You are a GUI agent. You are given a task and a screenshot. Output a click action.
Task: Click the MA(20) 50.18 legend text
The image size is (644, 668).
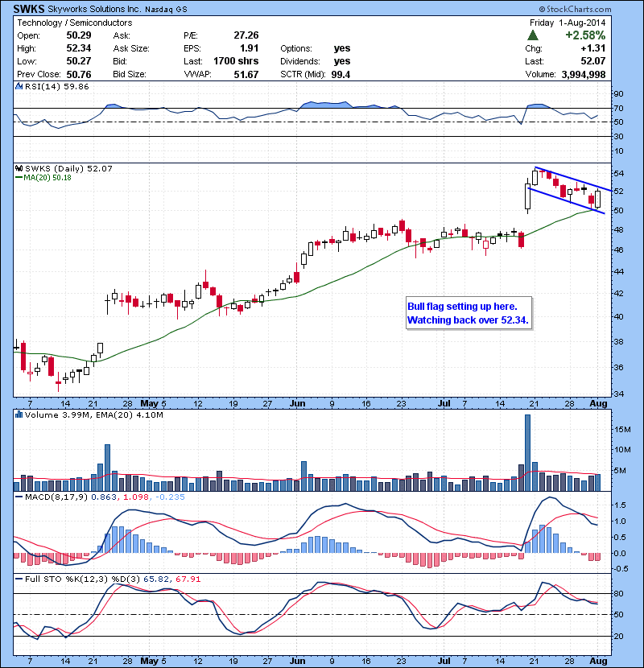pyautogui.click(x=47, y=178)
